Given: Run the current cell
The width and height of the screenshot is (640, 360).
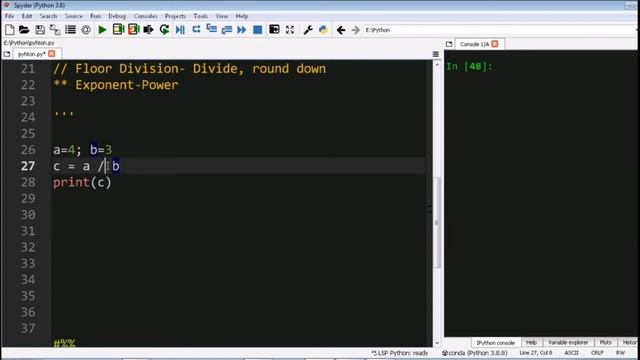Looking at the screenshot, I should (x=118, y=29).
